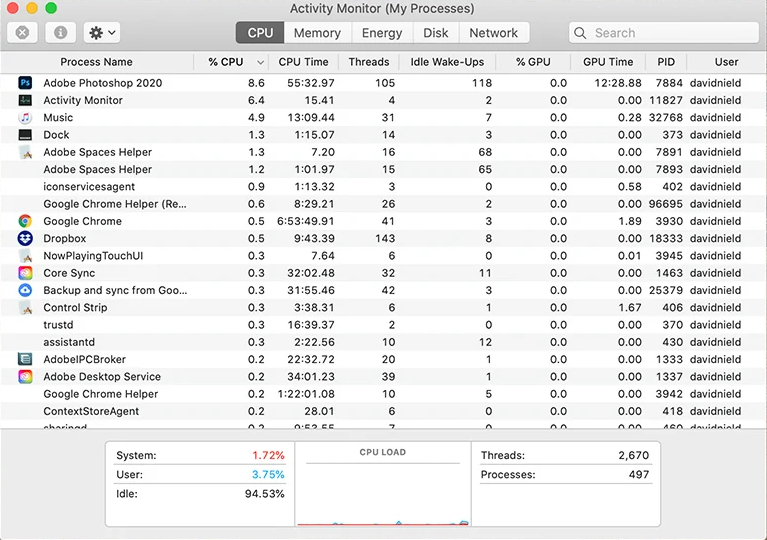This screenshot has width=767, height=540.
Task: Select the trustd process row
Action: pyautogui.click(x=384, y=325)
